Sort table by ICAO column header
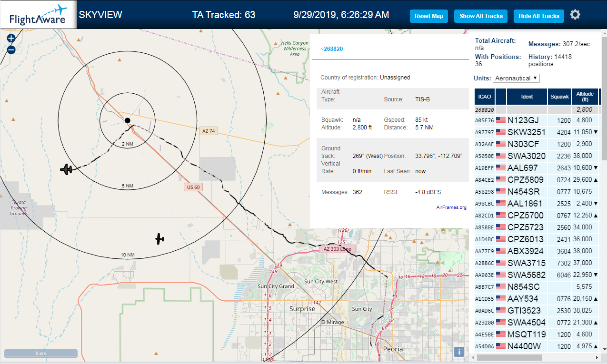This screenshot has width=607, height=364. coord(485,97)
